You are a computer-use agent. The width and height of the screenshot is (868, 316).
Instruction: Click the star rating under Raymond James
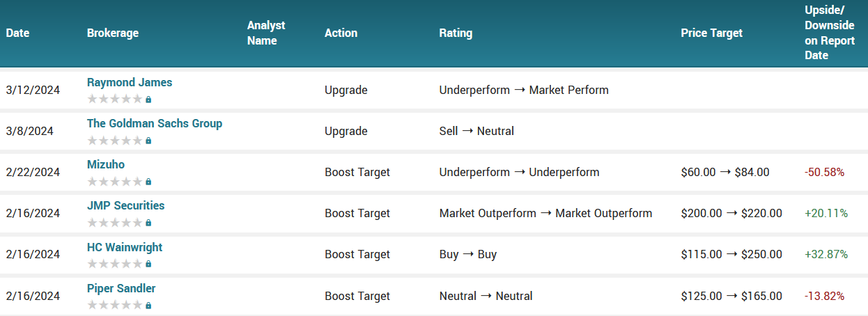pyautogui.click(x=114, y=100)
